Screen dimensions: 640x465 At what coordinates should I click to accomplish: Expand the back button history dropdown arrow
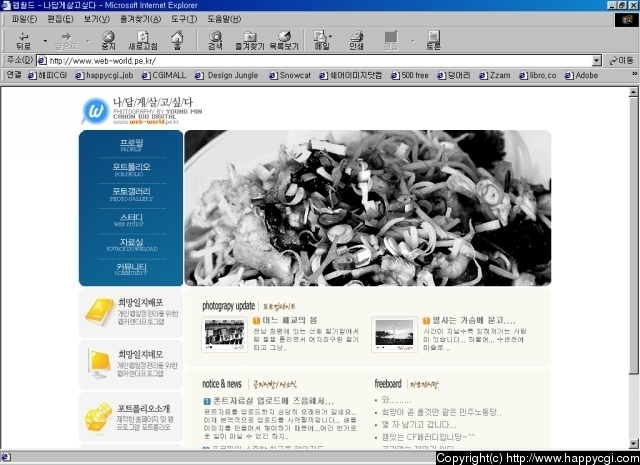point(45,41)
